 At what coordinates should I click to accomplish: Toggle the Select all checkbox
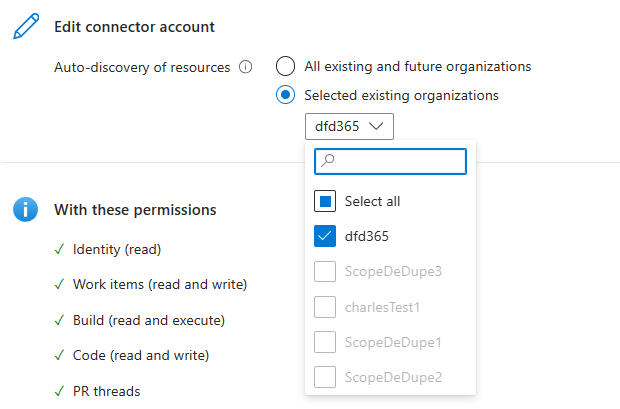point(325,201)
